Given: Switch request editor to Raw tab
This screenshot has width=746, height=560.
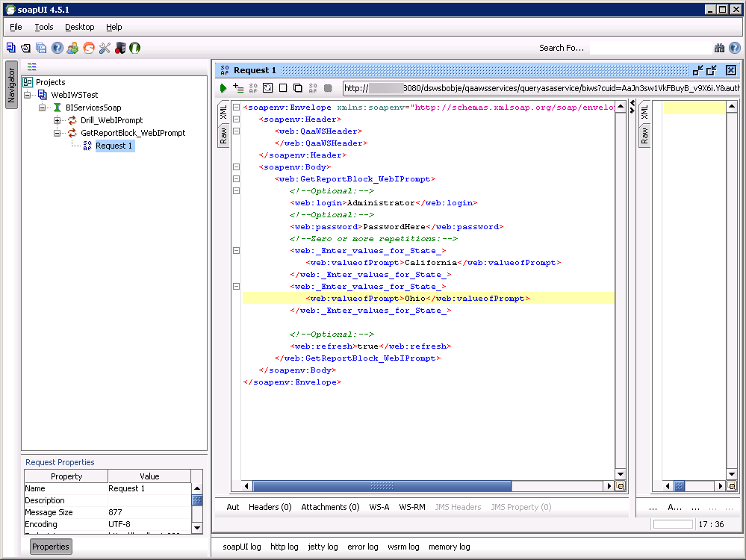Looking at the screenshot, I should (x=223, y=136).
